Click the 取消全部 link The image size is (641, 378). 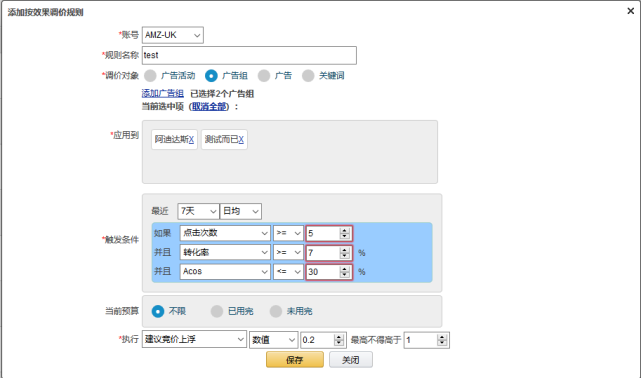(209, 107)
